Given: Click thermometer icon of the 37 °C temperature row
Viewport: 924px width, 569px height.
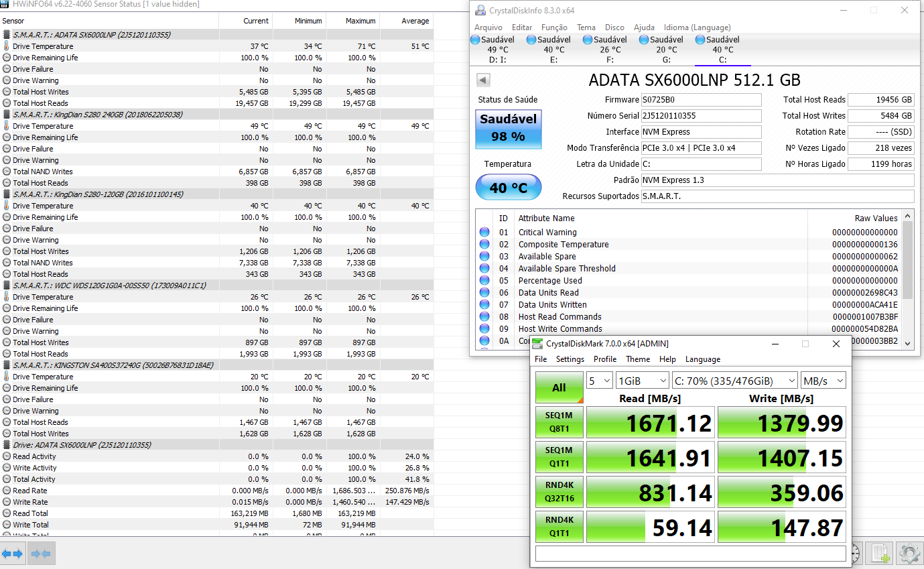Looking at the screenshot, I should click(7, 46).
